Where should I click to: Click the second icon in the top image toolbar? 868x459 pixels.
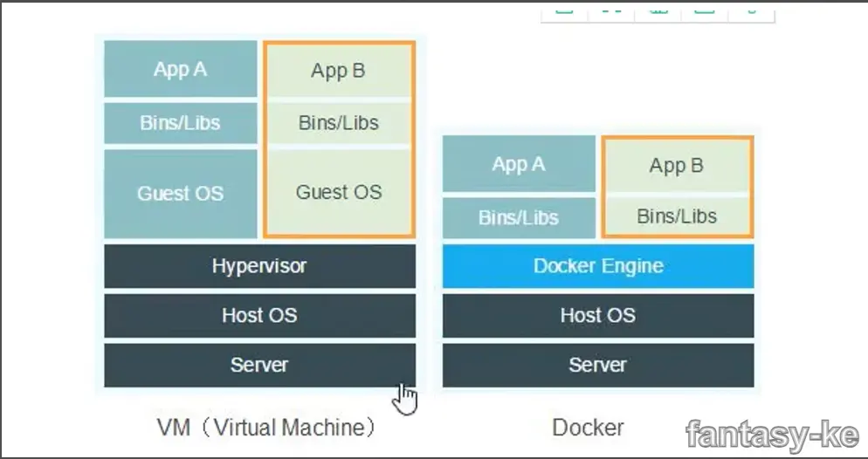coord(611,11)
